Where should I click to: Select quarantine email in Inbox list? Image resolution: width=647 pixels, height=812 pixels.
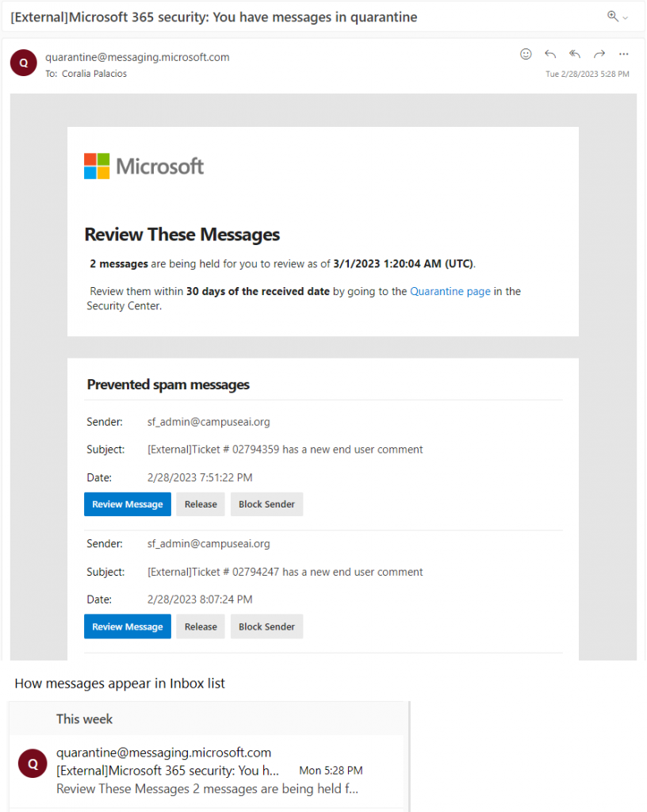[x=207, y=771]
